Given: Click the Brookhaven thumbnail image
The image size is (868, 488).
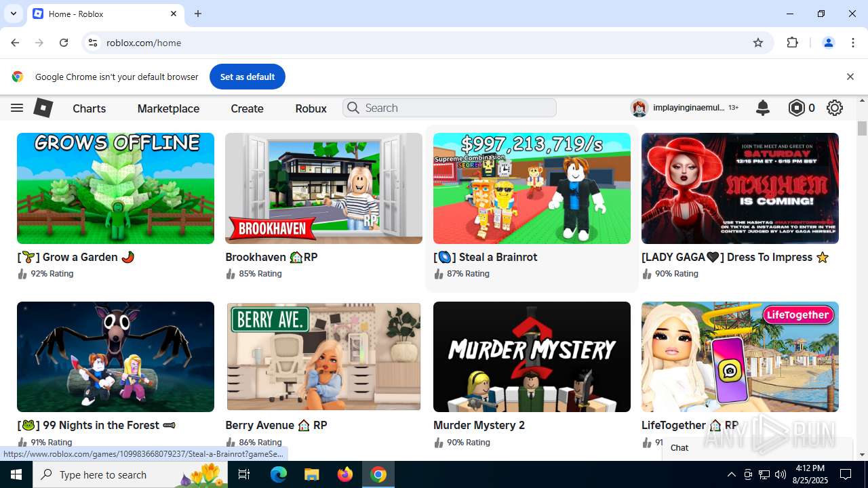Looking at the screenshot, I should (x=323, y=188).
